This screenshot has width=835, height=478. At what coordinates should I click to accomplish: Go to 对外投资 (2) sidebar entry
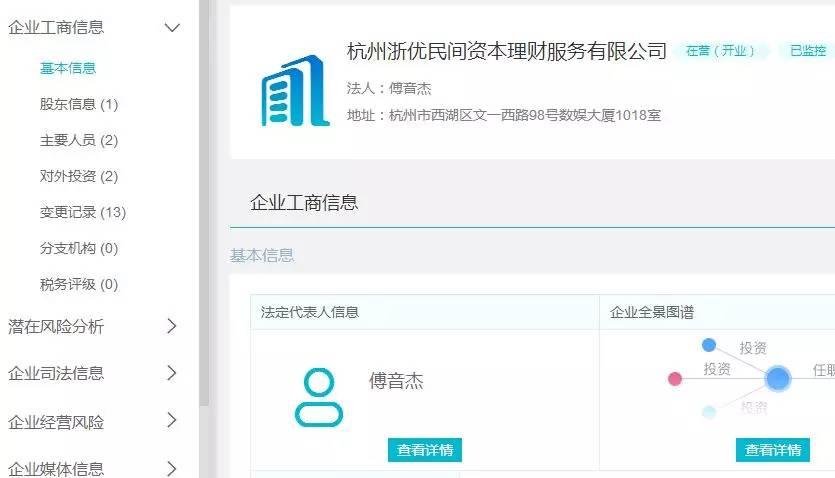[x=79, y=176]
